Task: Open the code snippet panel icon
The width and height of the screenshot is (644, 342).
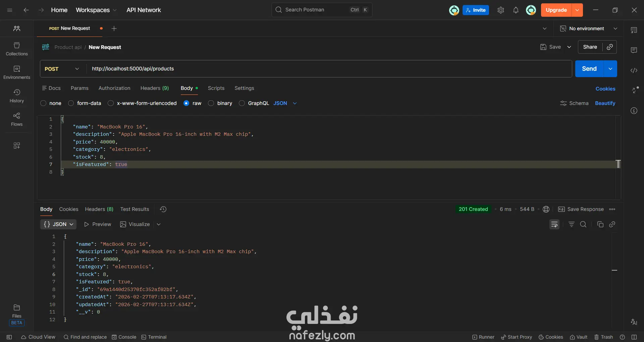Action: coord(634,70)
